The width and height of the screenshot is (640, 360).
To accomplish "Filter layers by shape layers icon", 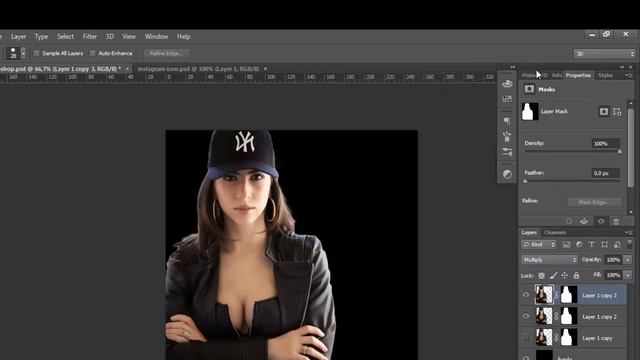I will [x=604, y=244].
